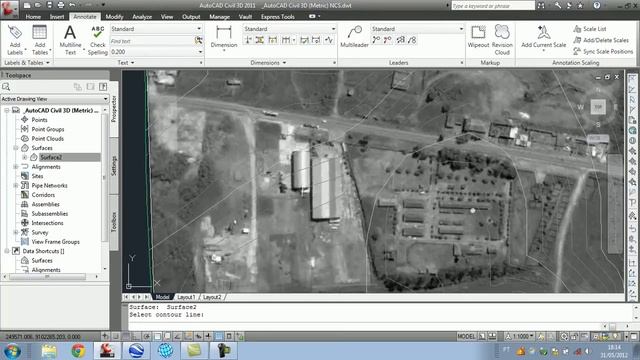Select Point Groups in the tree
640x360 pixels.
click(x=48, y=129)
